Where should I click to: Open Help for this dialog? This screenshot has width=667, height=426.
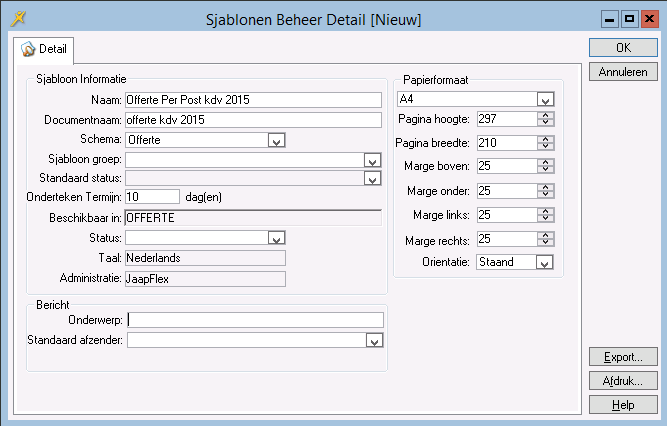(623, 405)
